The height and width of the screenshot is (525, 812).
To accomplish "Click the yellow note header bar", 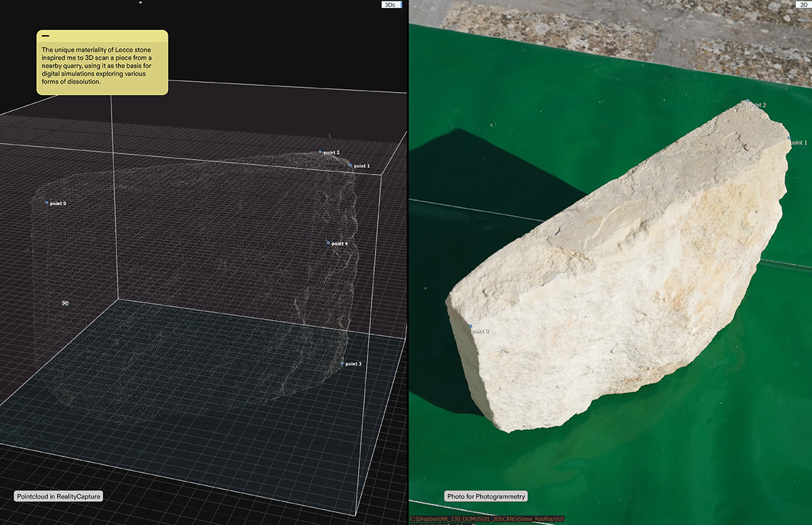I will (101, 37).
